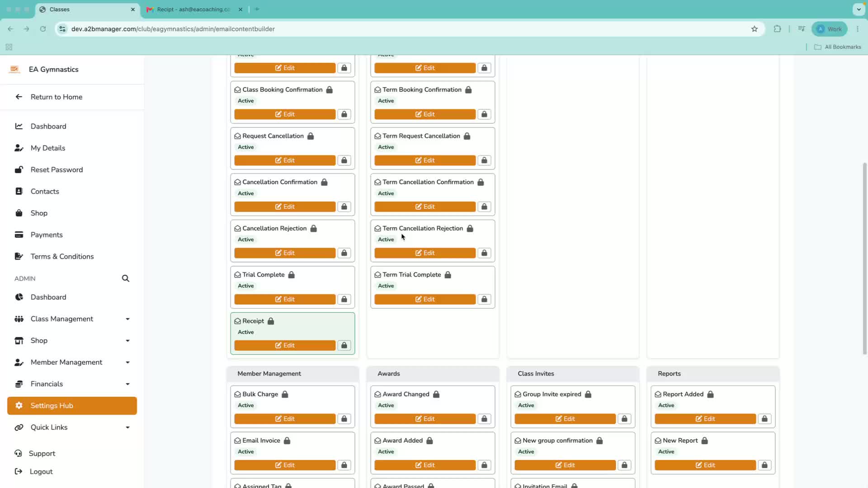
Task: Open the Chrome extensions puzzle icon
Action: 777,29
